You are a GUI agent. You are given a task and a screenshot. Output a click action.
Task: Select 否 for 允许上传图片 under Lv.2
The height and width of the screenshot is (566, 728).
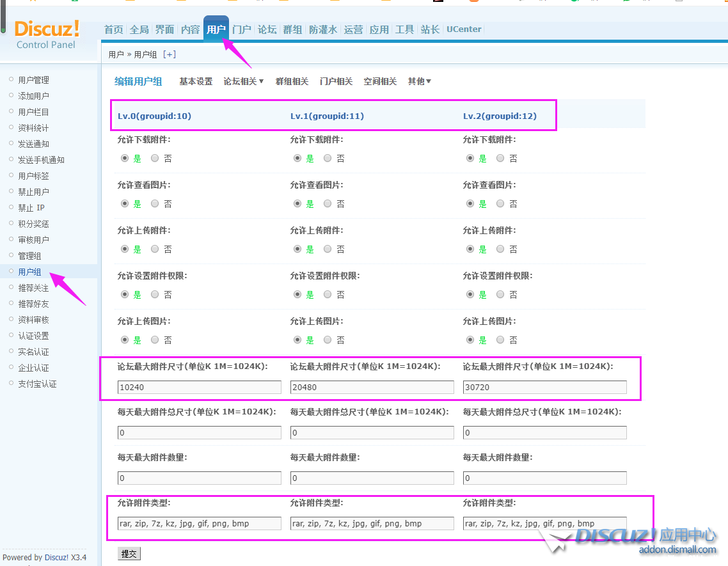click(x=500, y=340)
